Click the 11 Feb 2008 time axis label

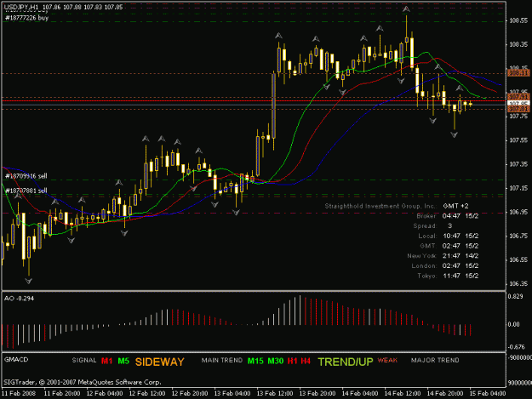[x=19, y=393]
